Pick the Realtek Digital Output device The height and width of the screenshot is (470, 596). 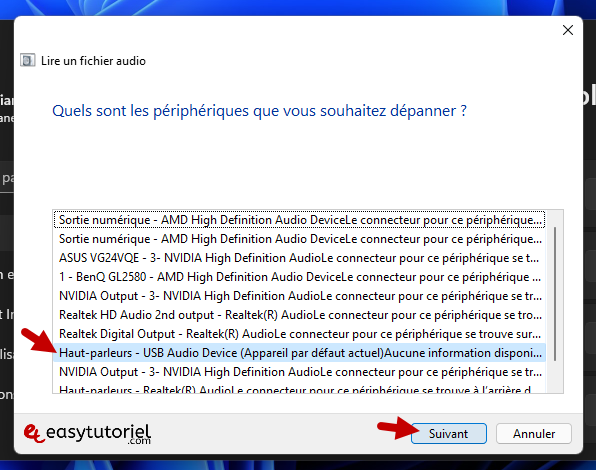point(300,334)
